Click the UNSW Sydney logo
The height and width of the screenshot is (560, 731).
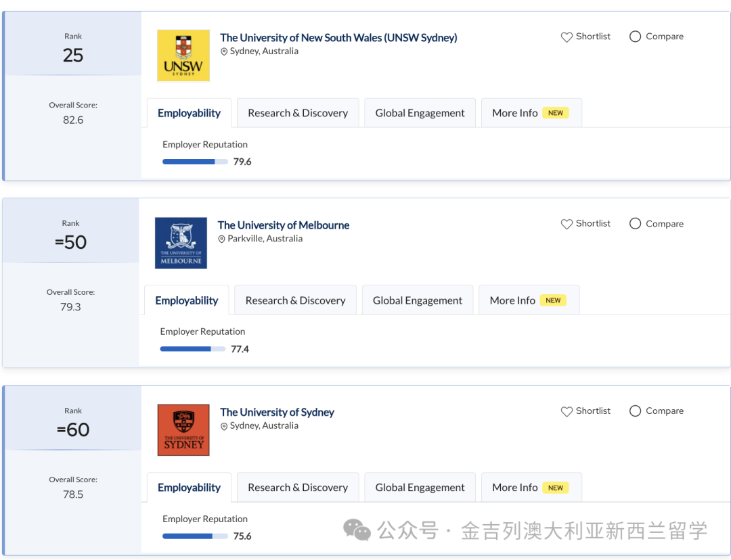click(183, 55)
